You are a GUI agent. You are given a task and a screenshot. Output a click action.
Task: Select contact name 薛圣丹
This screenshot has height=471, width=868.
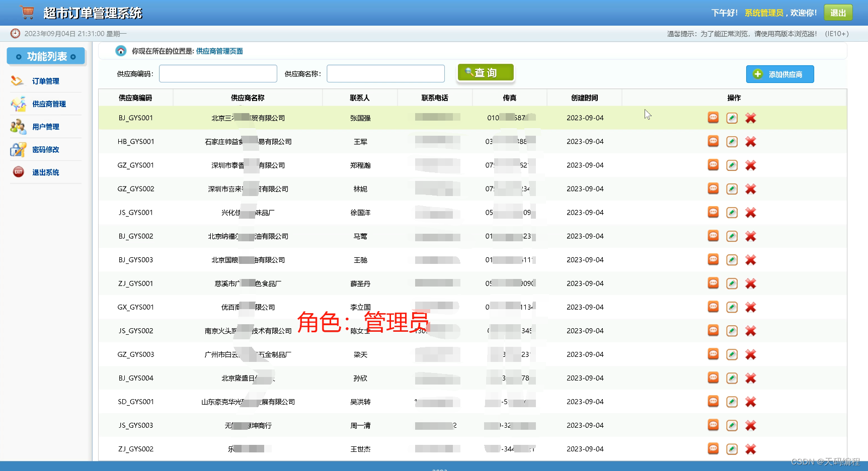[360, 284]
